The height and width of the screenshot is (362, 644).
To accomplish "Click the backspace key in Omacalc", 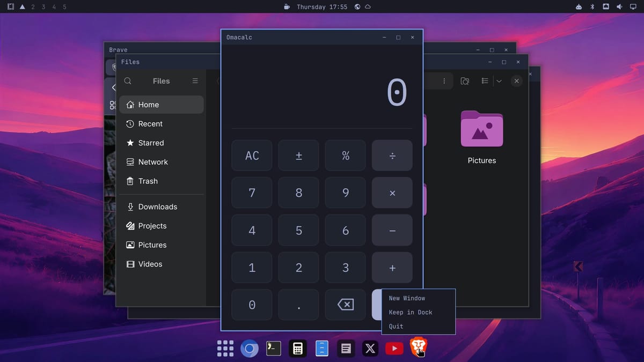I will (346, 305).
